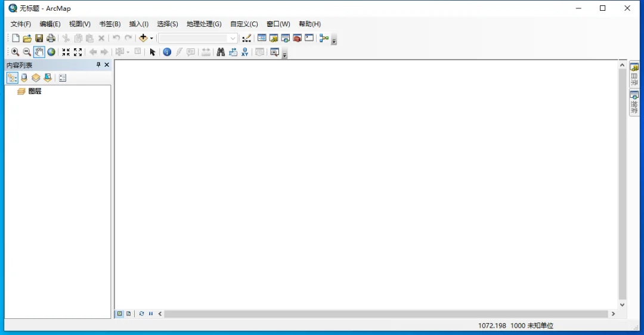Open the Add Data tool
644x335 pixels.
point(143,38)
